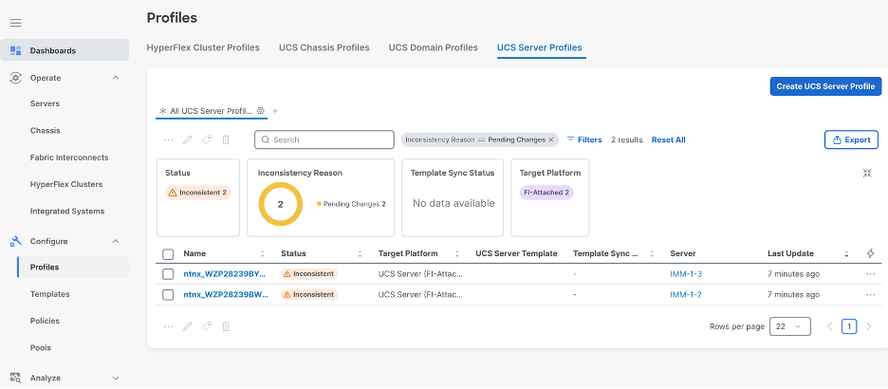This screenshot has height=389, width=888.
Task: Collapse the Configure section chevron
Action: 116,241
